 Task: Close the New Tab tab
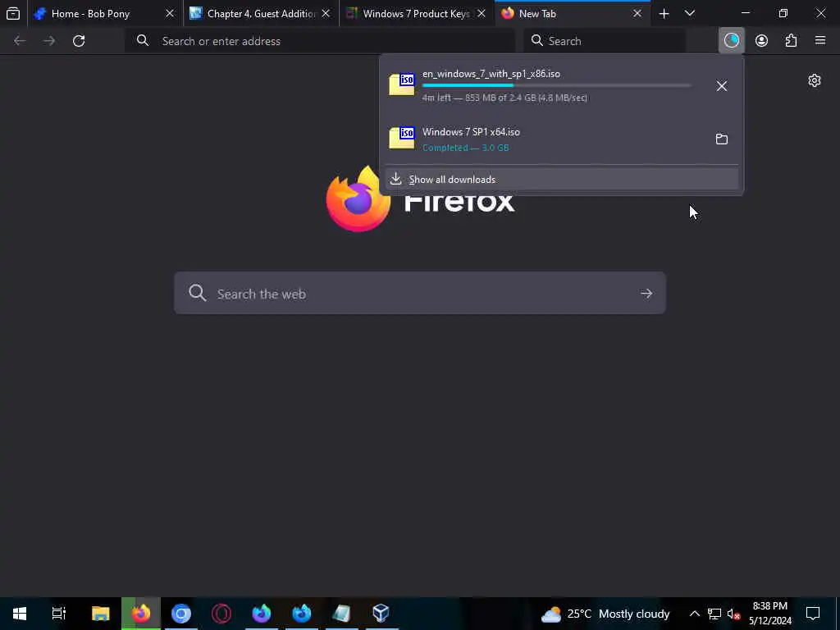pos(637,13)
